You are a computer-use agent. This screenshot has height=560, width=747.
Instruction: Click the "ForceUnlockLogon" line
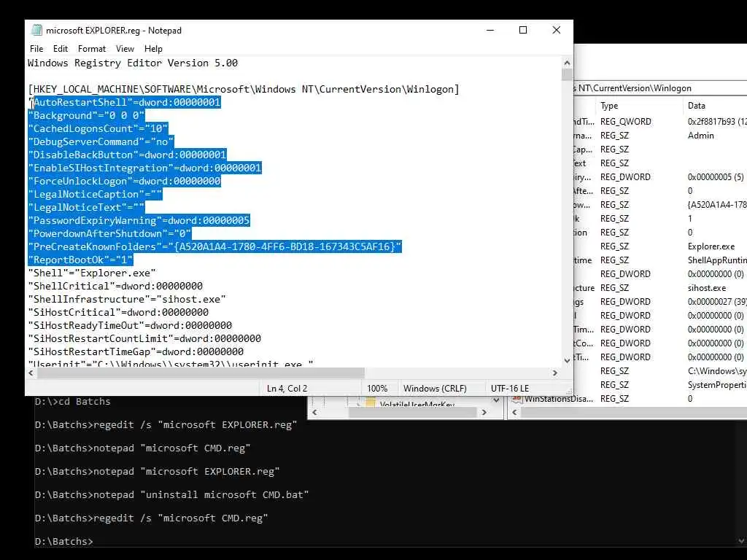tap(124, 181)
